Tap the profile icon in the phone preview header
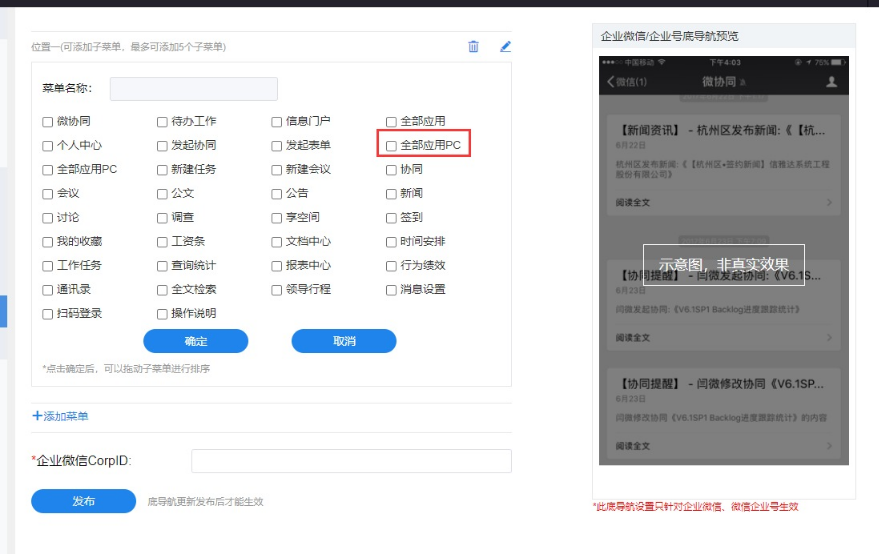 point(831,82)
